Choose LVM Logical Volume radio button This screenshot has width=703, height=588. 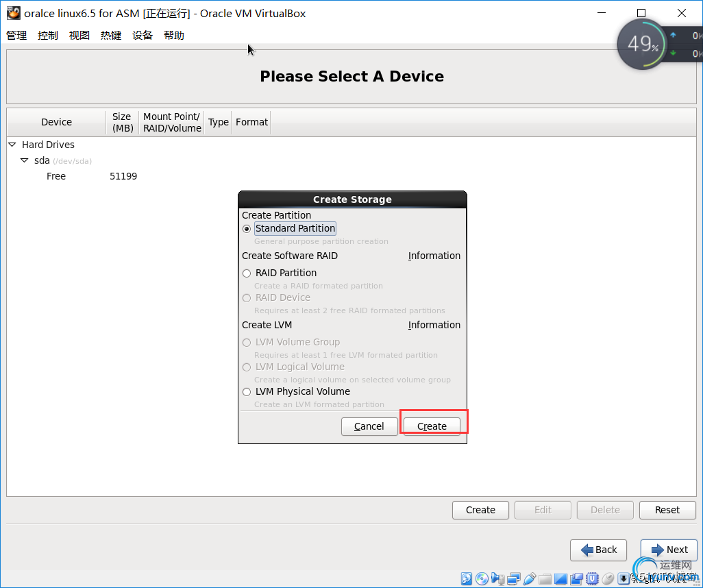pos(247,367)
